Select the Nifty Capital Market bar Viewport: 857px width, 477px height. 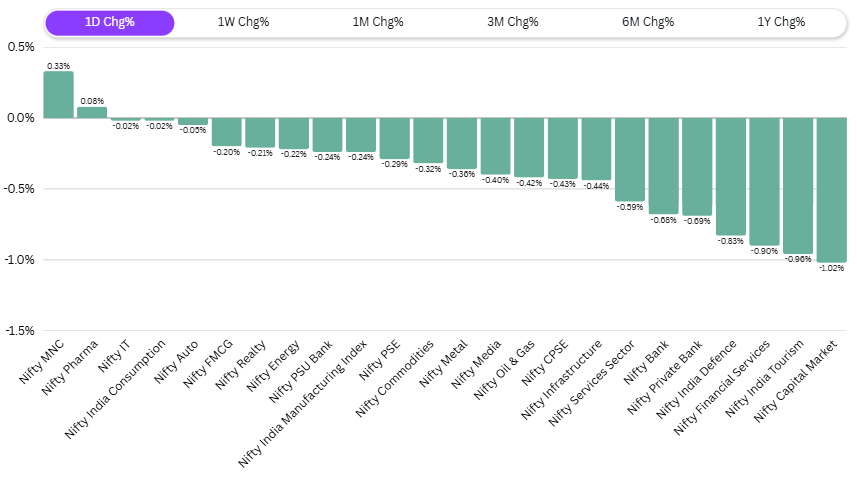831,190
